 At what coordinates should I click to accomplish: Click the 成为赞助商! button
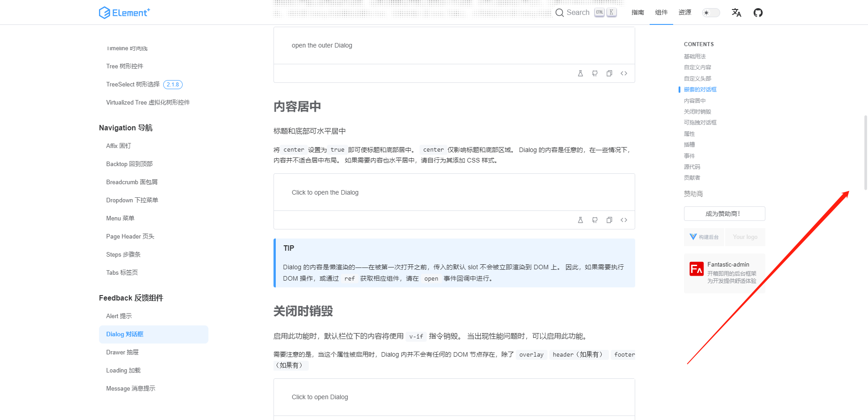point(724,213)
